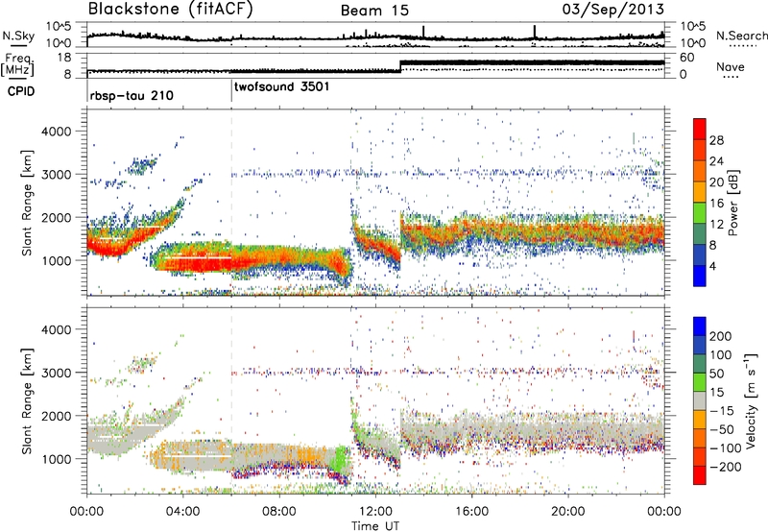Click the "3000" tick on the velocity panel

56,373
